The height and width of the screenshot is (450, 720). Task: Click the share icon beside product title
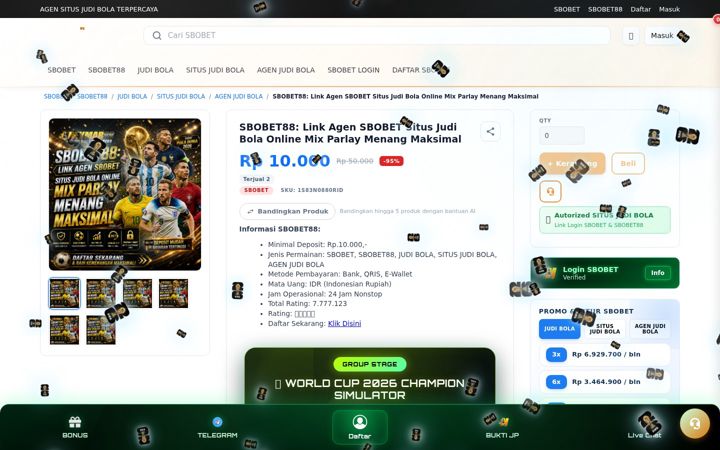tap(490, 131)
